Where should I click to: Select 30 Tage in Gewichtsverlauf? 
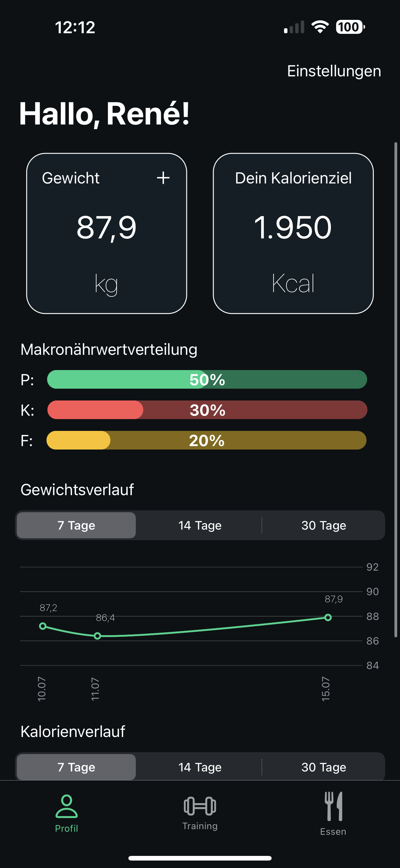[324, 525]
